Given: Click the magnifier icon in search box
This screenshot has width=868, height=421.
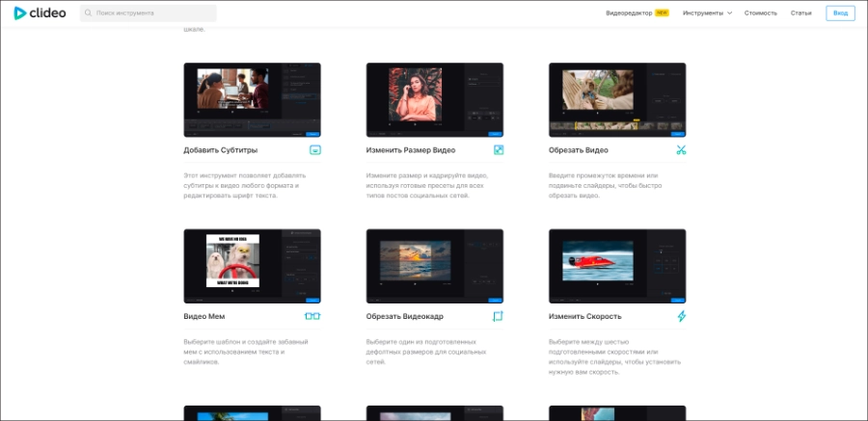Looking at the screenshot, I should [x=89, y=13].
